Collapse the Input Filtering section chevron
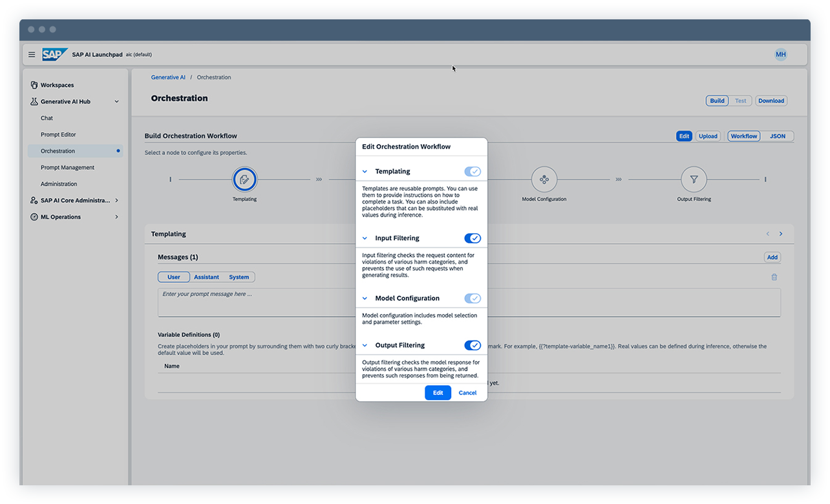This screenshot has width=830, height=504. click(365, 238)
